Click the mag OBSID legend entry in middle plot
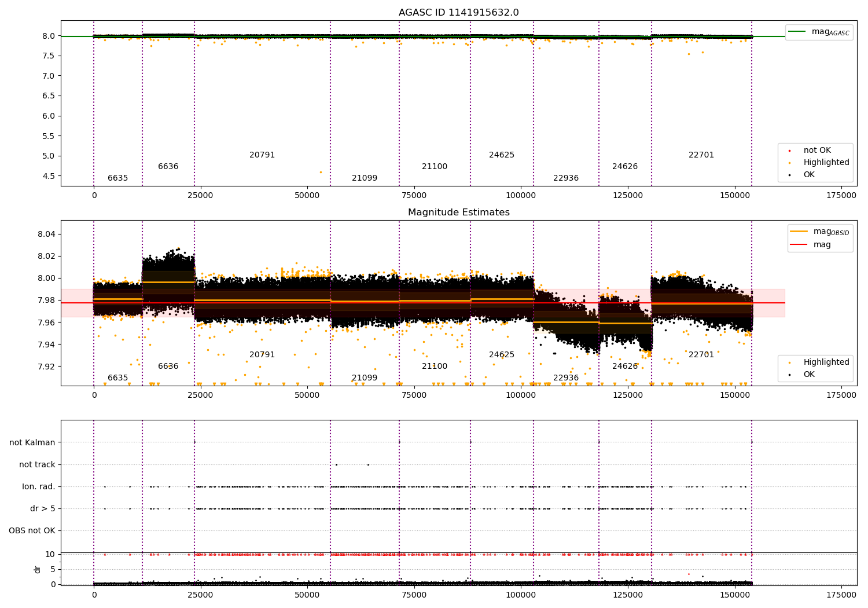The image size is (868, 608). 819,232
